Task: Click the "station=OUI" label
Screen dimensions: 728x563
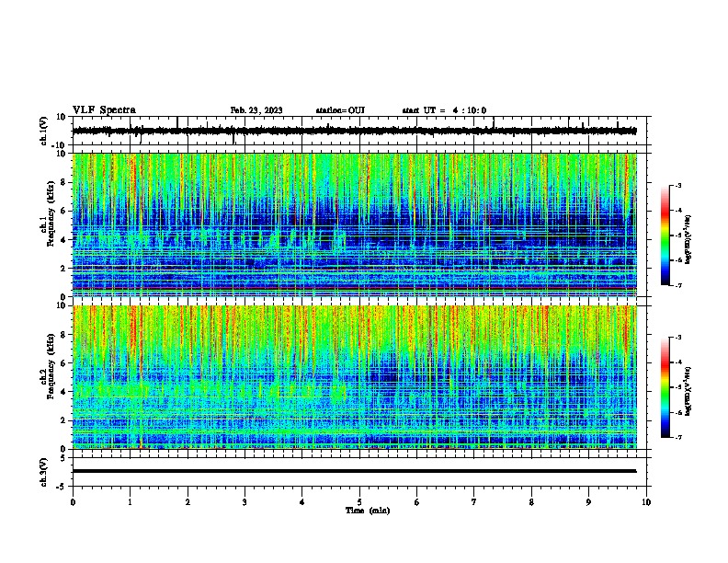Action: coord(340,110)
